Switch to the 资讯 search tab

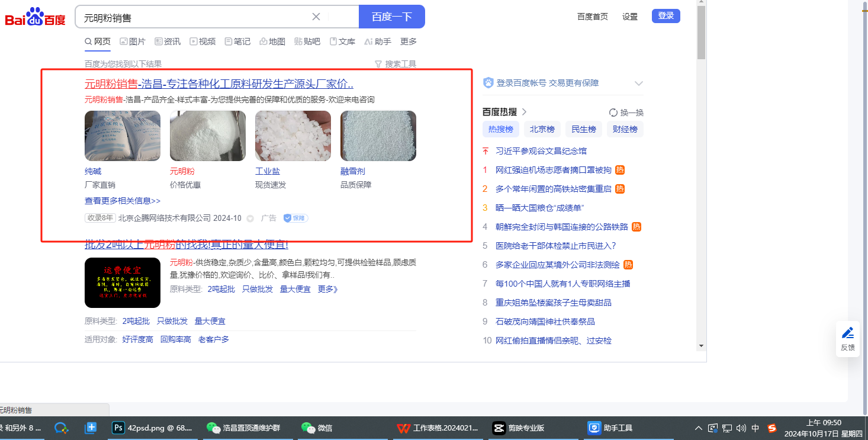coord(168,41)
